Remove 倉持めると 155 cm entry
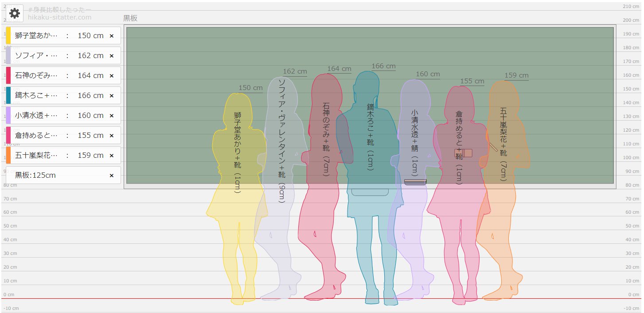 click(112, 136)
